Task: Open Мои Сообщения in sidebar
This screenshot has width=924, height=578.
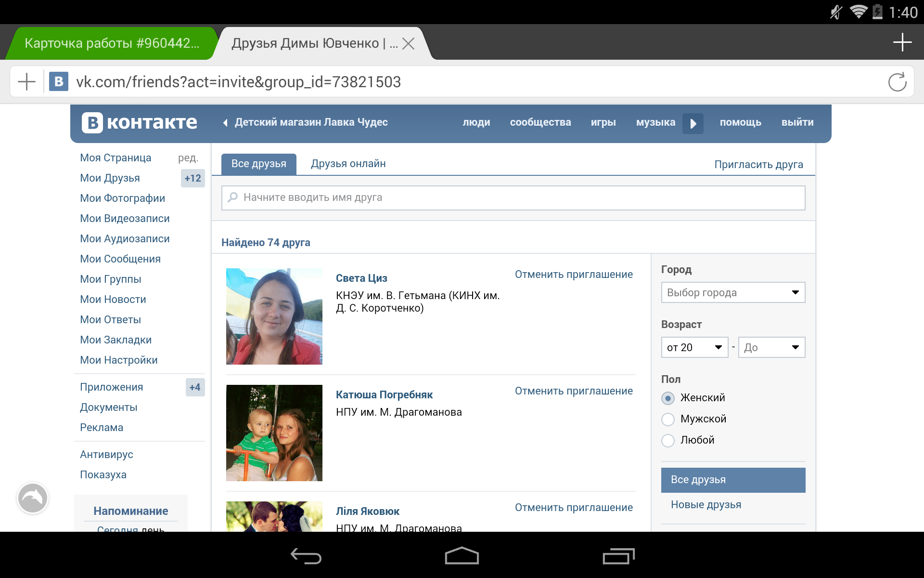Action: (x=120, y=259)
